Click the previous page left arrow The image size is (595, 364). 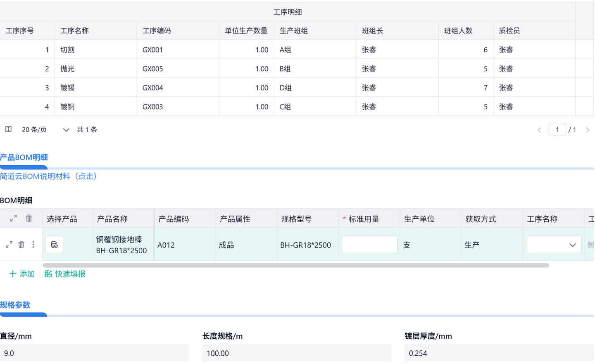539,129
